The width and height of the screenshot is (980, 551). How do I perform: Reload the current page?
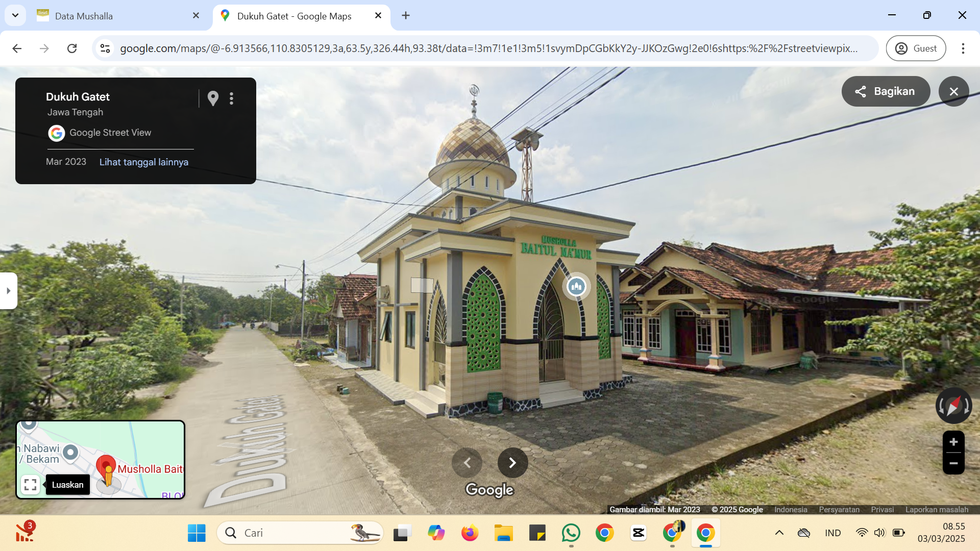pos(72,48)
